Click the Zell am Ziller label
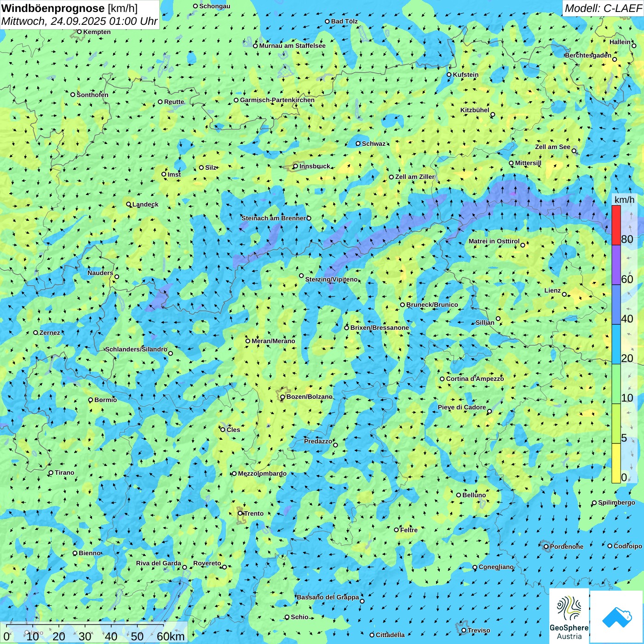This screenshot has height=644, width=644. coord(415,177)
